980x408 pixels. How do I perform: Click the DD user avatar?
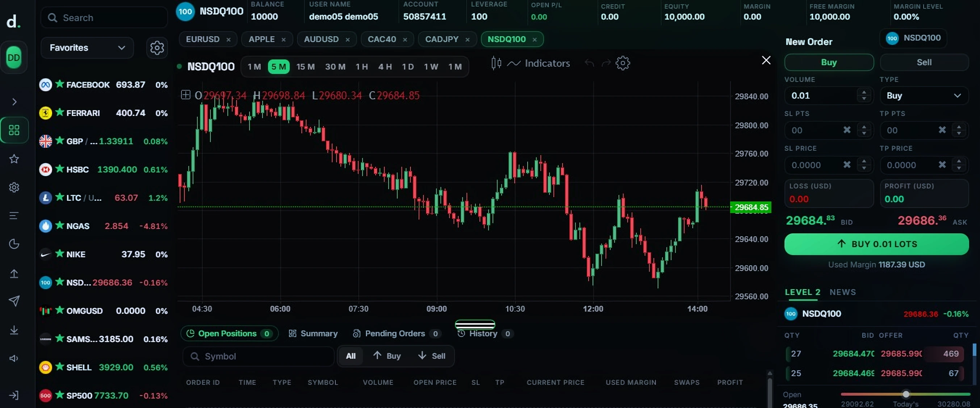tap(14, 58)
